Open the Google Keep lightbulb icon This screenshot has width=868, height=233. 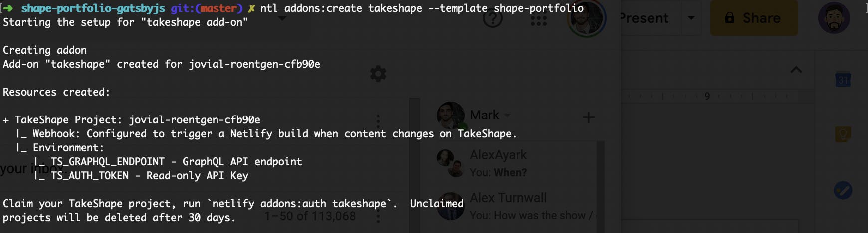(843, 134)
